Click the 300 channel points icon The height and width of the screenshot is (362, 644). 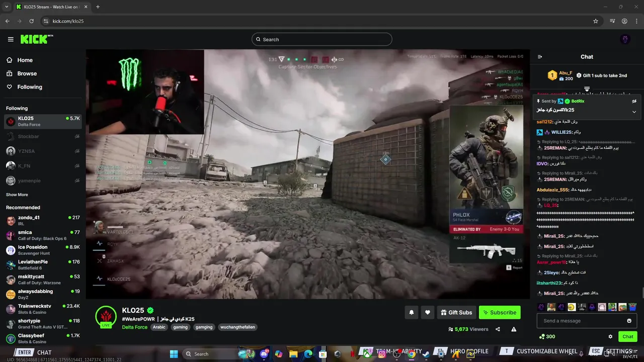(x=542, y=336)
